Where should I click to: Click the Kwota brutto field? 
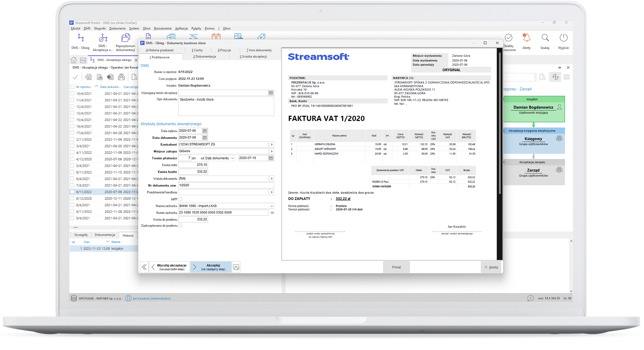click(x=193, y=172)
